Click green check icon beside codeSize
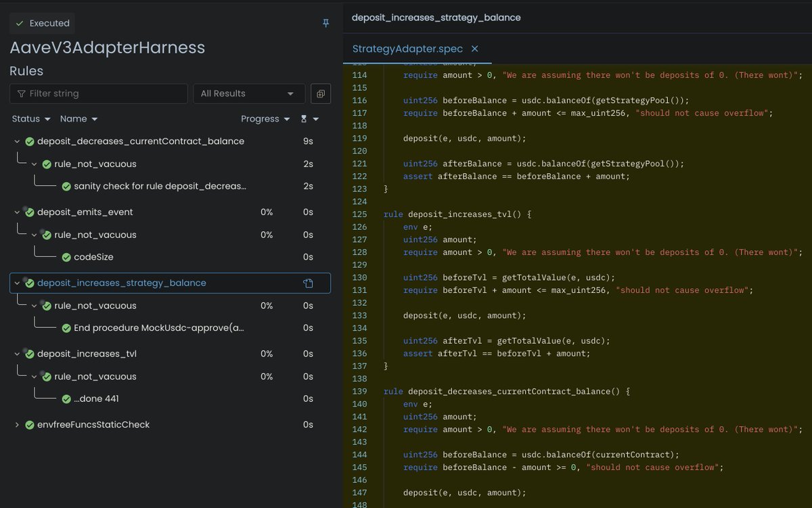Viewport: 812px width, 508px height. point(66,257)
